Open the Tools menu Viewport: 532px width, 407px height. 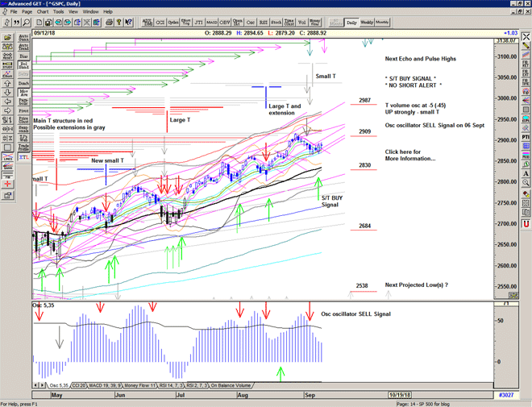click(59, 12)
